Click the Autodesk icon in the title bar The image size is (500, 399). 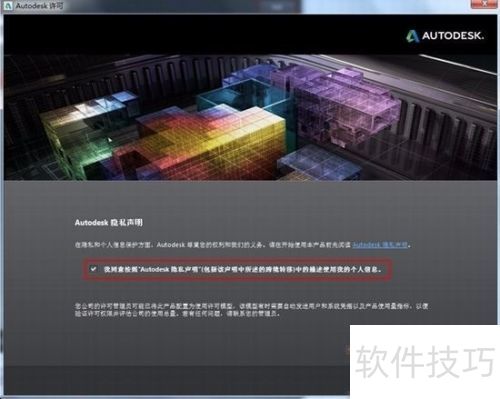[7, 6]
